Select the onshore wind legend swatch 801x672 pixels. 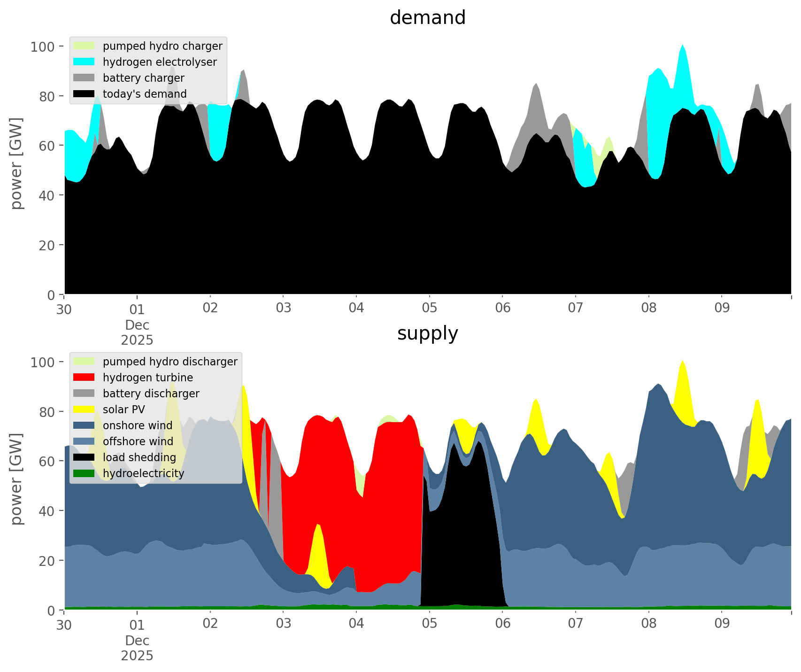pos(84,425)
